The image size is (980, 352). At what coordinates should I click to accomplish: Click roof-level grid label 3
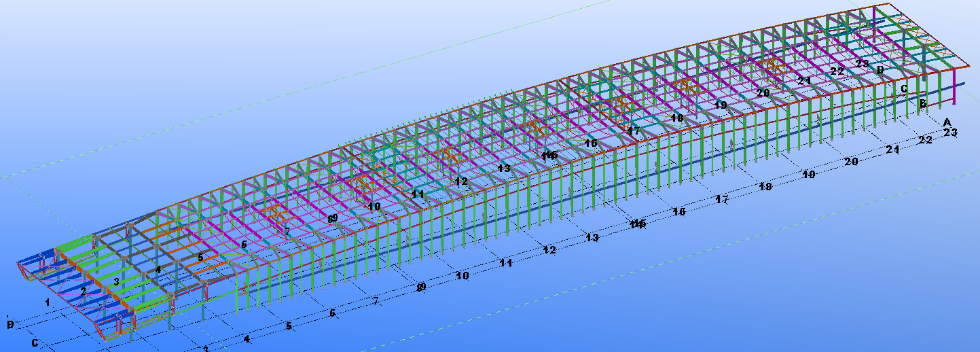pos(117,281)
